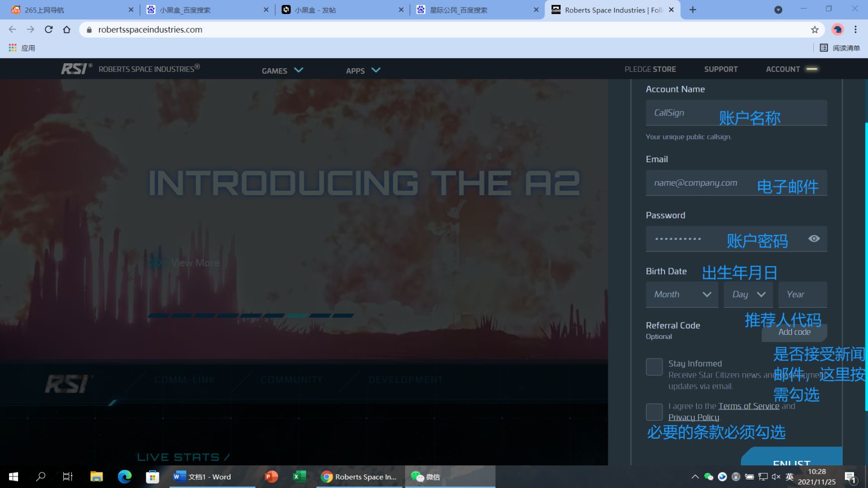This screenshot has width=868, height=488.
Task: Open PowerPoint from the taskbar
Action: pyautogui.click(x=271, y=476)
